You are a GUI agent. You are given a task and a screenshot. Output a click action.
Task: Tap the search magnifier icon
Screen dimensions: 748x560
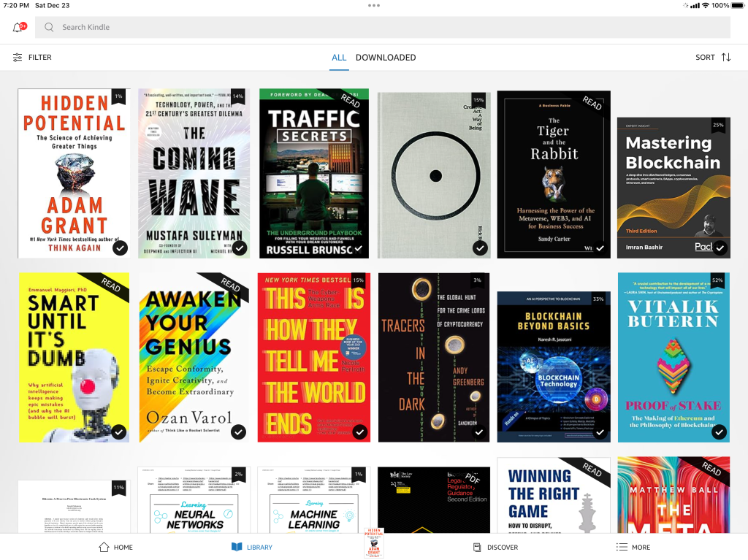pyautogui.click(x=49, y=28)
